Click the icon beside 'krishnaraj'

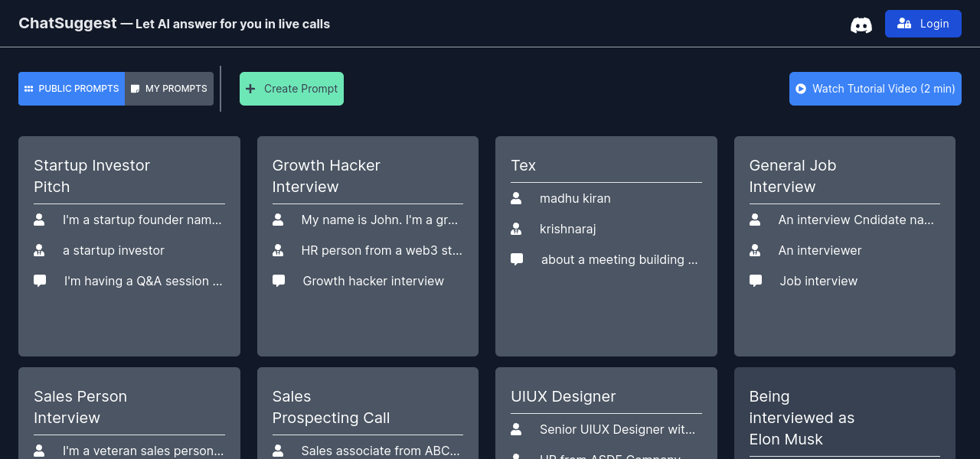pyautogui.click(x=516, y=229)
